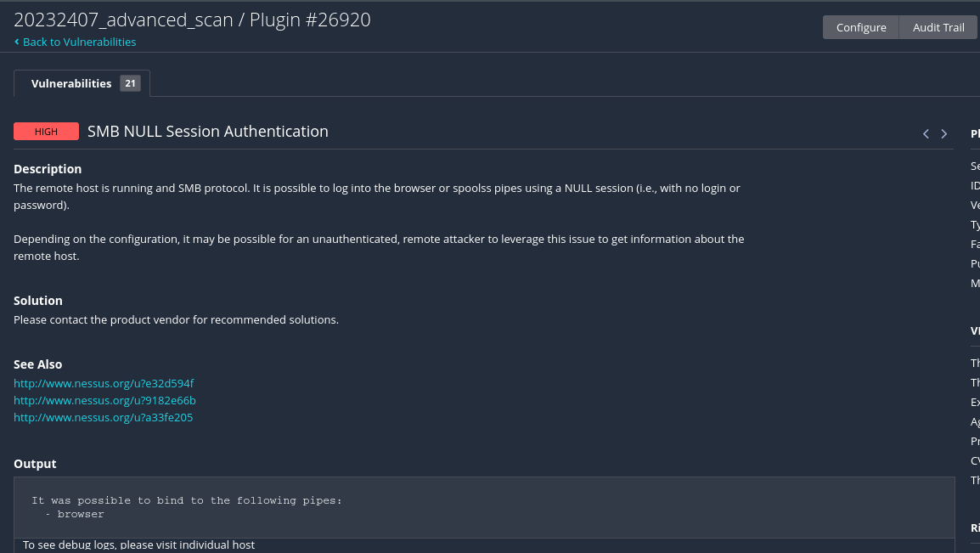Click the scan title 20232407_advanced_scan
This screenshot has height=553, width=980.
click(x=123, y=20)
